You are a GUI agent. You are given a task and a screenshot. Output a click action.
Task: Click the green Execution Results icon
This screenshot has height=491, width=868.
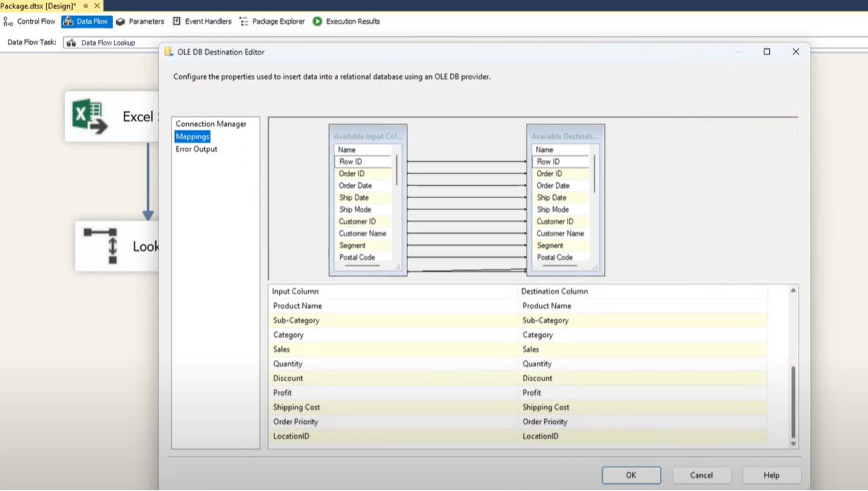(x=317, y=22)
